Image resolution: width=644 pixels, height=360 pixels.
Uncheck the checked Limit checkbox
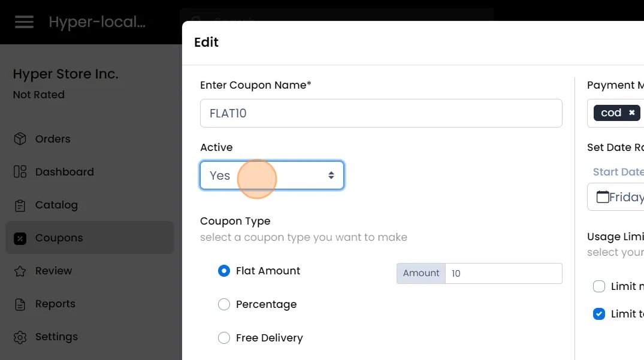pos(599,314)
